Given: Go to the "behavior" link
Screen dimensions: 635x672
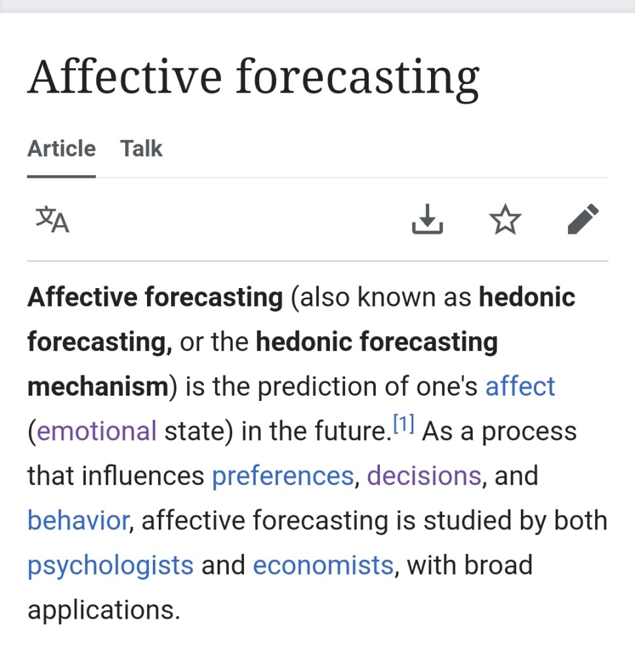Looking at the screenshot, I should click(x=78, y=520).
